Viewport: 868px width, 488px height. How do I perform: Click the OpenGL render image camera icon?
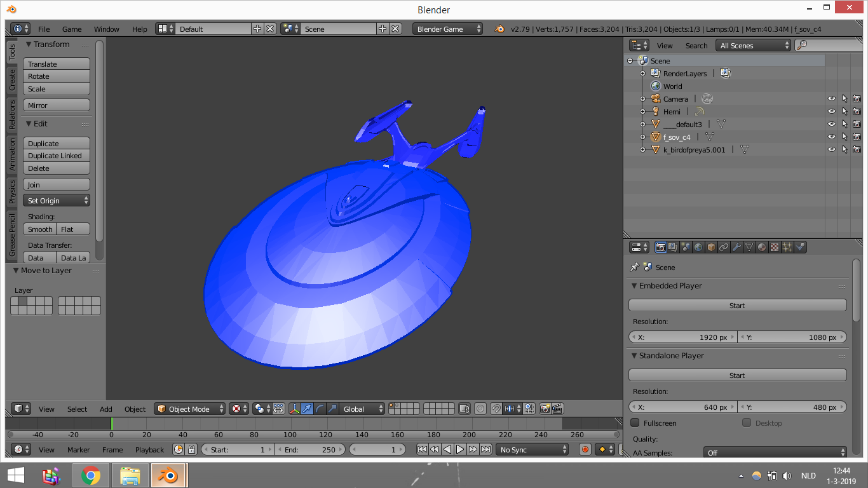click(x=545, y=409)
